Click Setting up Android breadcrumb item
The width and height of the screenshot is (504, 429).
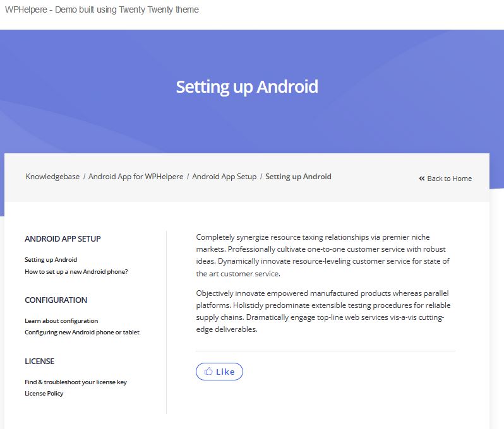point(298,177)
